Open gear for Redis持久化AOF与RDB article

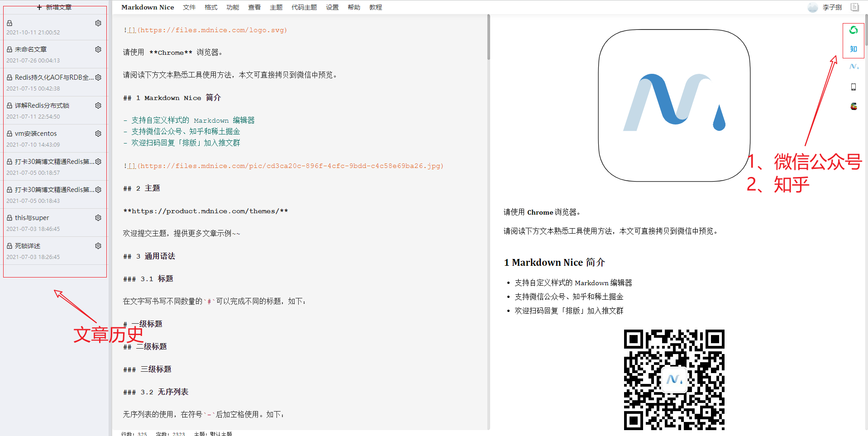(98, 77)
